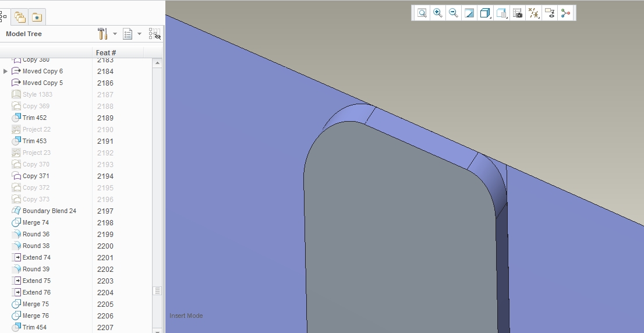
Task: Click the Copy 369 feature icon
Action: (x=16, y=106)
